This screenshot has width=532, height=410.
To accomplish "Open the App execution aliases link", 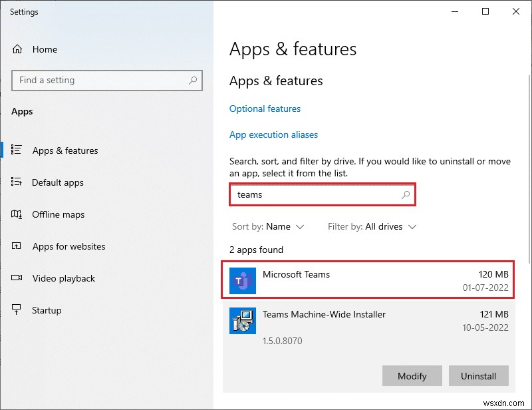I will click(x=273, y=134).
